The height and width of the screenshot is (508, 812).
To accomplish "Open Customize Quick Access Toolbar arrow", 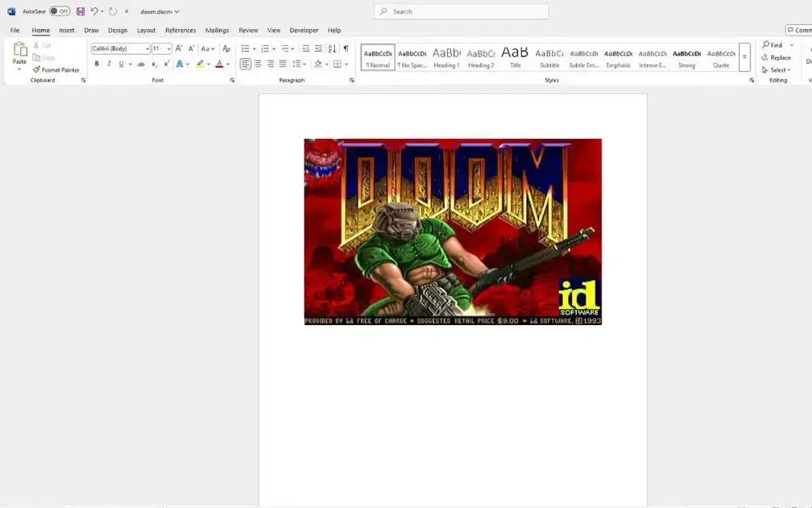I will click(x=126, y=11).
